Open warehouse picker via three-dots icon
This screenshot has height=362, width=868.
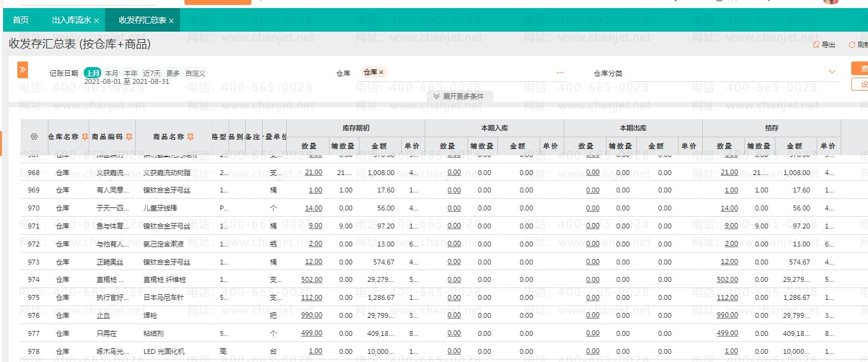pyautogui.click(x=560, y=73)
